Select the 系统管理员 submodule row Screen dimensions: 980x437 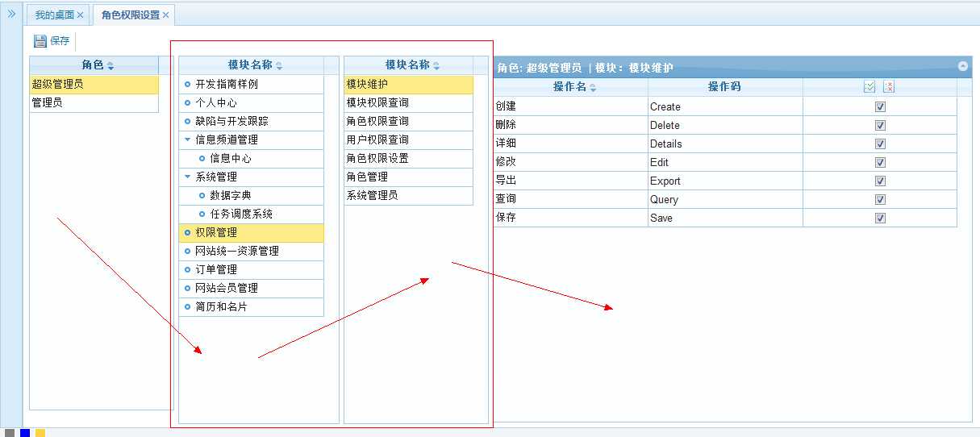[408, 195]
